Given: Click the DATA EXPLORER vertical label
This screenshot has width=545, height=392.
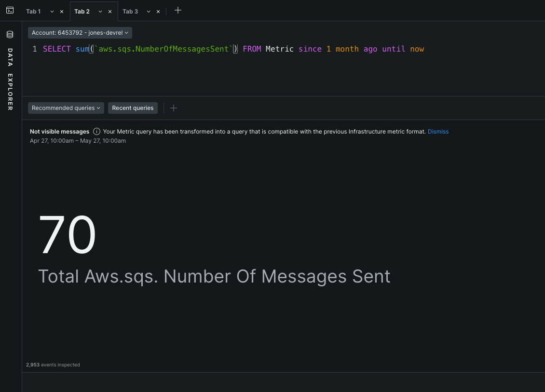Looking at the screenshot, I should click(x=10, y=79).
